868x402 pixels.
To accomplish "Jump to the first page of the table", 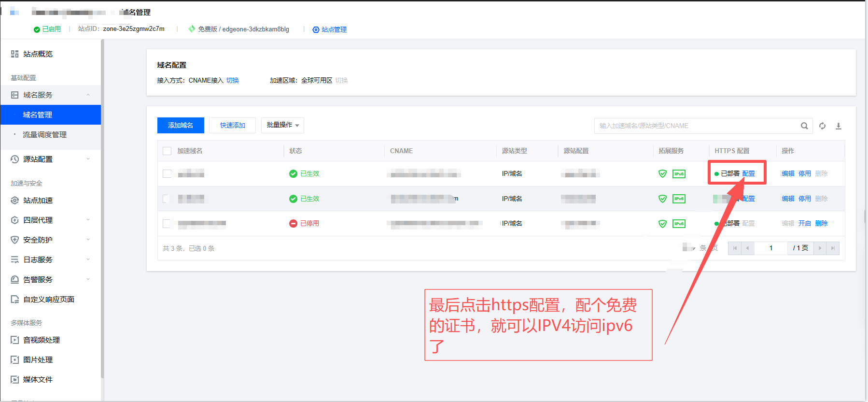I will pyautogui.click(x=735, y=248).
